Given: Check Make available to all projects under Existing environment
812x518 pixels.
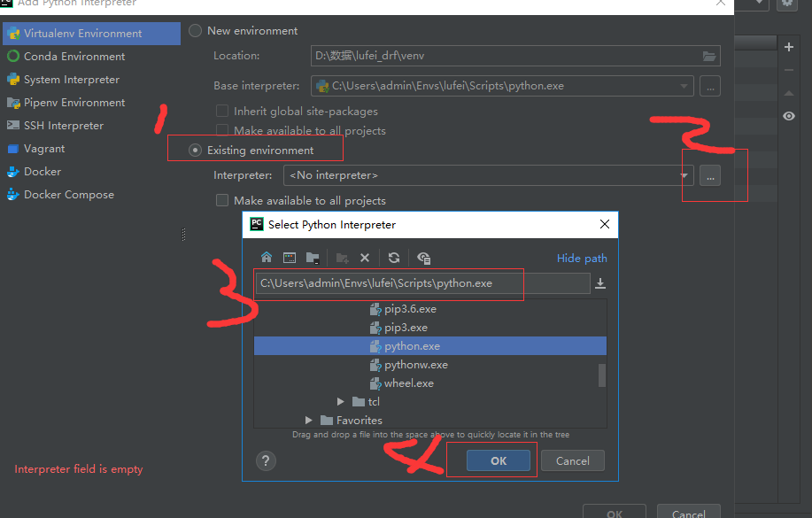Looking at the screenshot, I should pyautogui.click(x=222, y=200).
